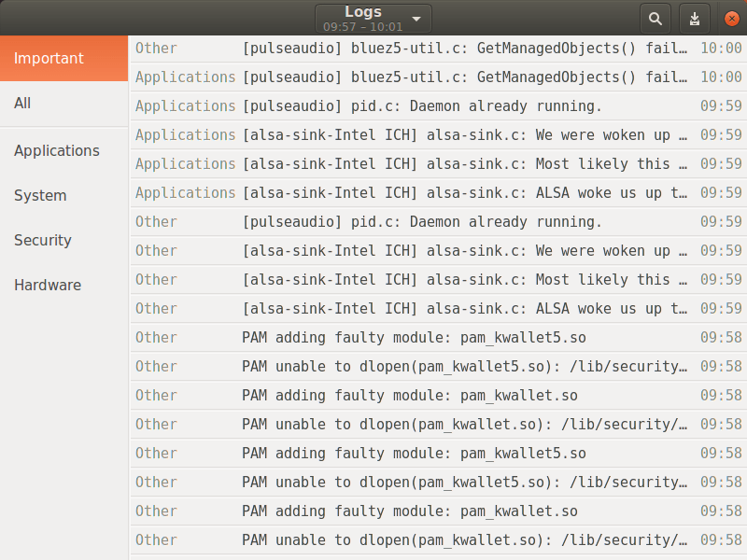The width and height of the screenshot is (747, 560).
Task: Open the Other bluez5-util GetManagedObjects entry at 10:00
Action: [439, 49]
